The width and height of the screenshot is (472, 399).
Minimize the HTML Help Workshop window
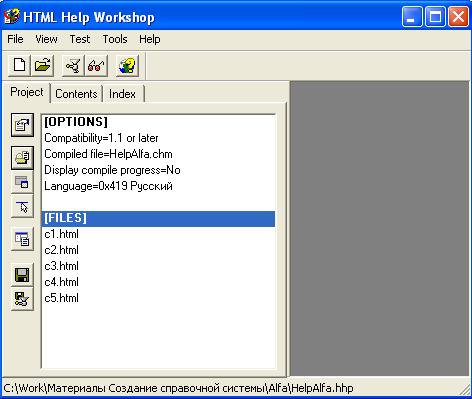pos(412,17)
